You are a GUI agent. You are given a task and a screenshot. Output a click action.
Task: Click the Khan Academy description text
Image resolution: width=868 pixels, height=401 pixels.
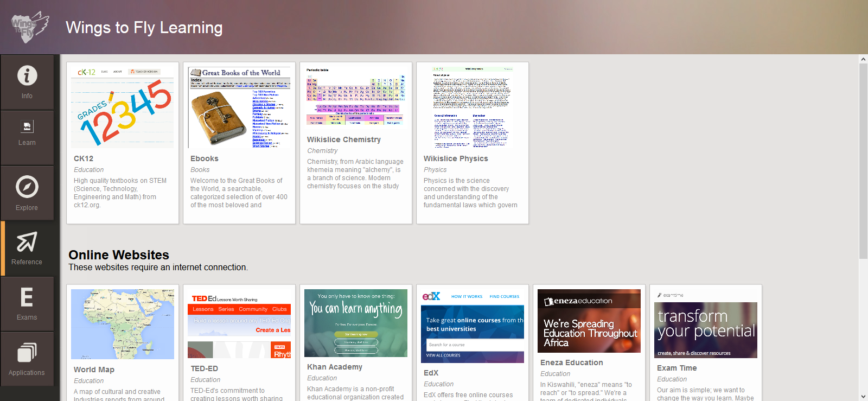tap(355, 393)
